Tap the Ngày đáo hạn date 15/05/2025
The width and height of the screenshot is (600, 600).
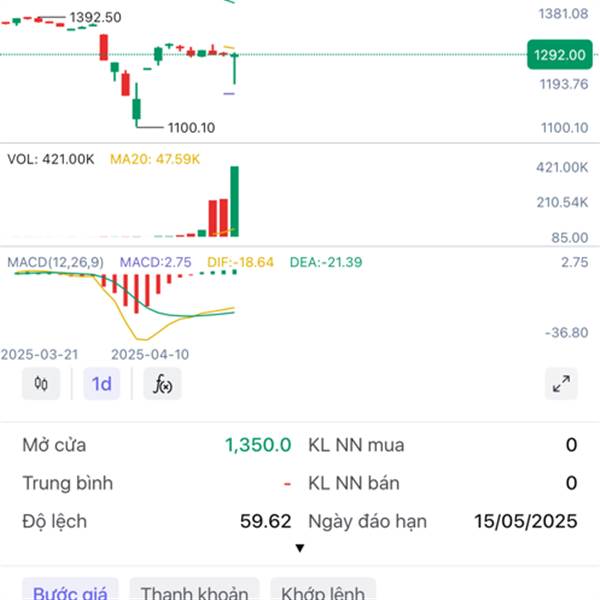click(x=525, y=521)
